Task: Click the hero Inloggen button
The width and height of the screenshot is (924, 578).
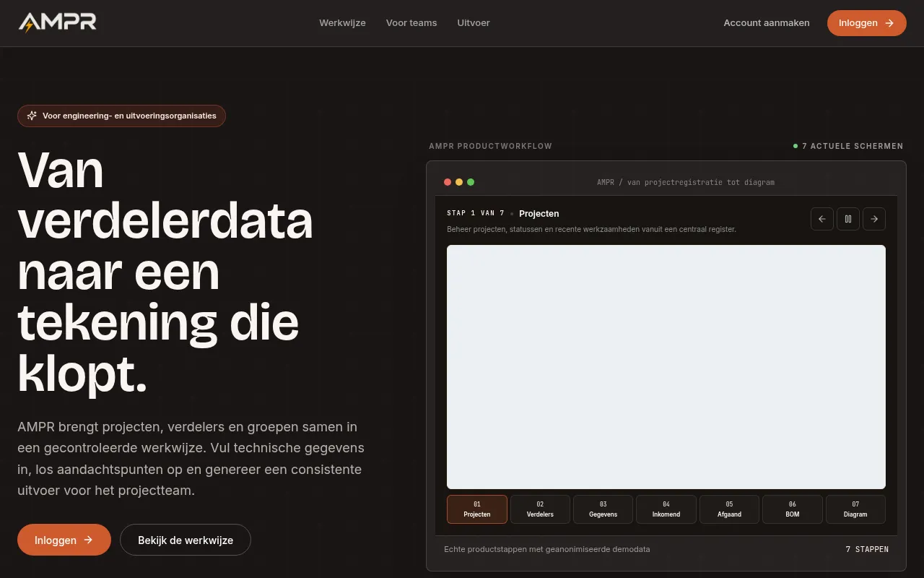Action: 64,540
